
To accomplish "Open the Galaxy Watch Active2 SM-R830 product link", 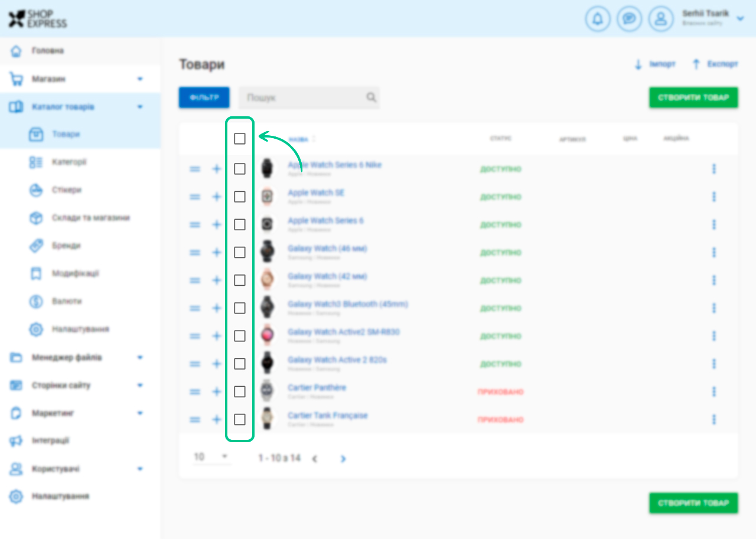I will tap(344, 332).
